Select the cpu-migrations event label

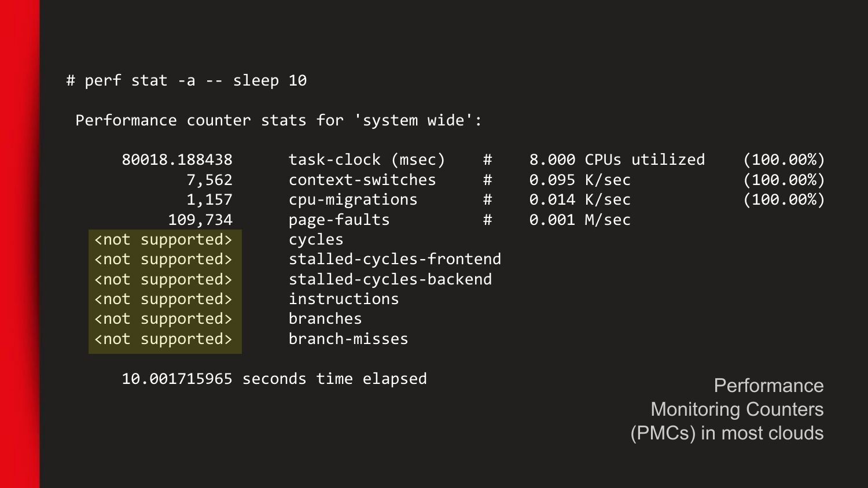coord(353,199)
